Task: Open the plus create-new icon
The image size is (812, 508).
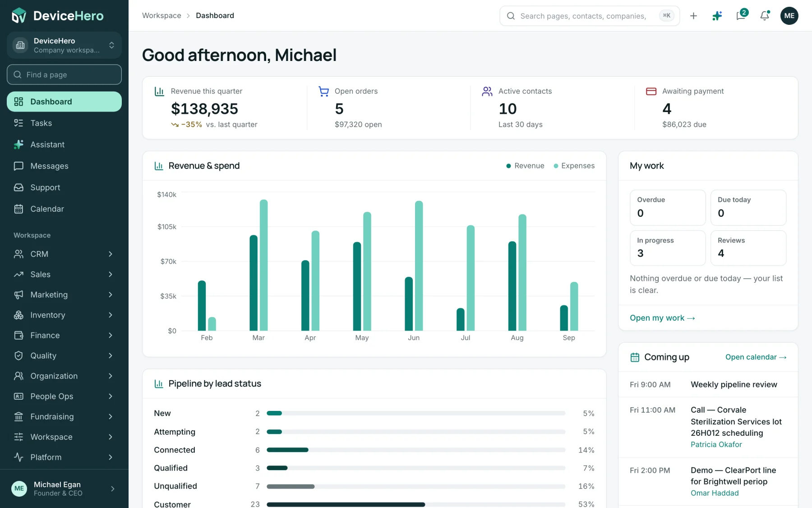Action: pos(693,16)
